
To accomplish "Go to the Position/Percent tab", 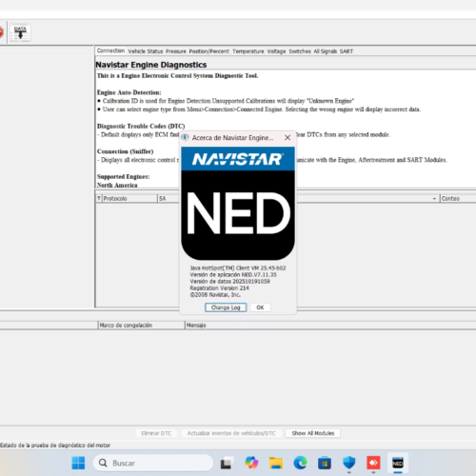I will (208, 51).
